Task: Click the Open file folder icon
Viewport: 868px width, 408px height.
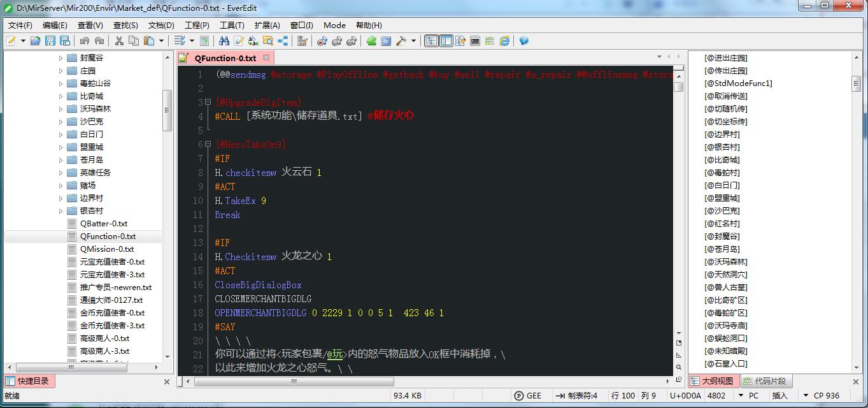Action: [x=35, y=41]
